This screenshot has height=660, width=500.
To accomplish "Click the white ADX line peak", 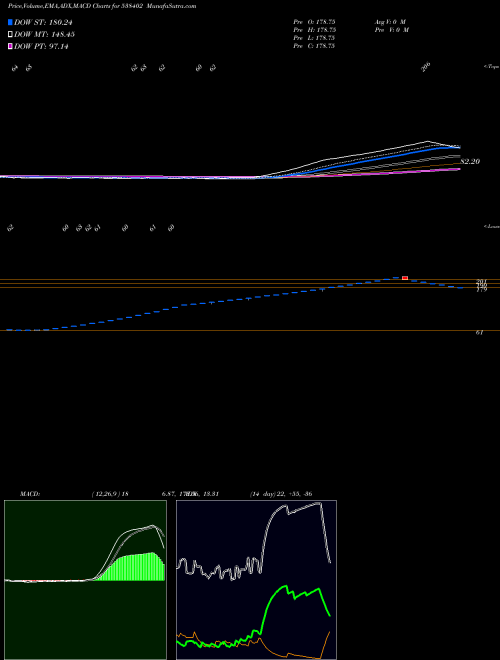I will [x=319, y=503].
